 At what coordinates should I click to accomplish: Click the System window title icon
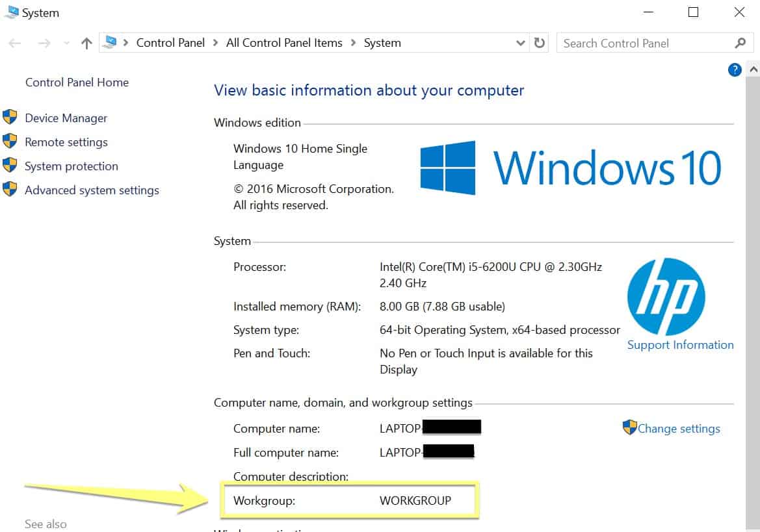point(11,12)
